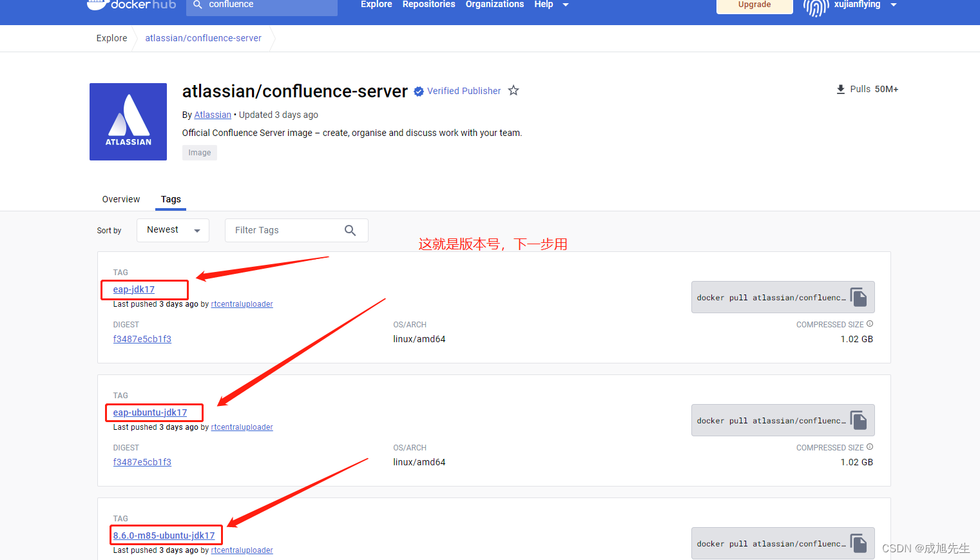The height and width of the screenshot is (560, 980).
Task: Open Repositories in the top navigation
Action: click(x=428, y=5)
